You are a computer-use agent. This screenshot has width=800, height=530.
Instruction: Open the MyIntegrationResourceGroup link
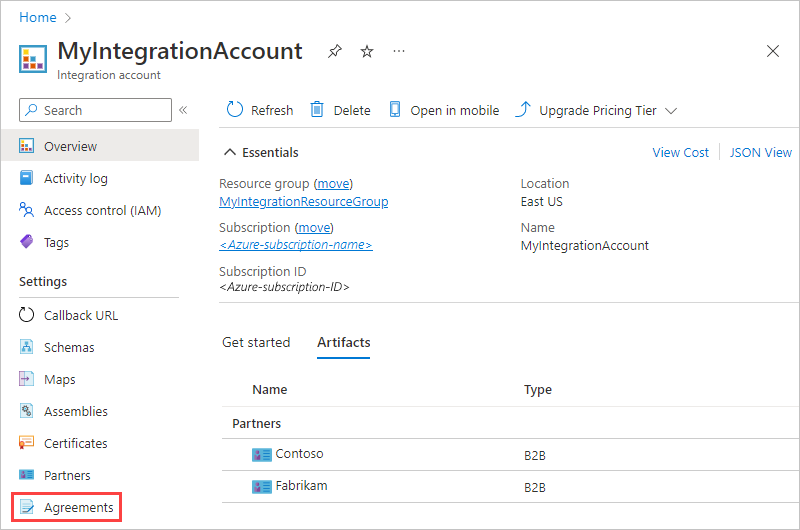(x=303, y=201)
